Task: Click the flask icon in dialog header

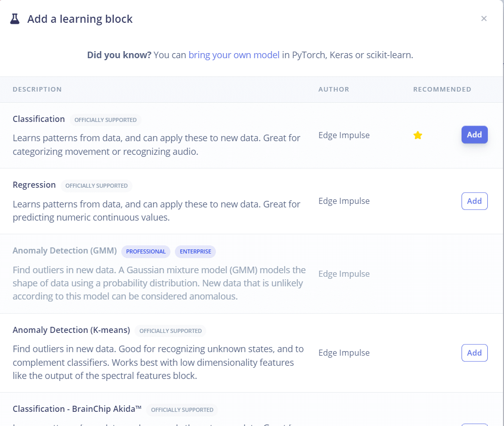Action: [15, 19]
